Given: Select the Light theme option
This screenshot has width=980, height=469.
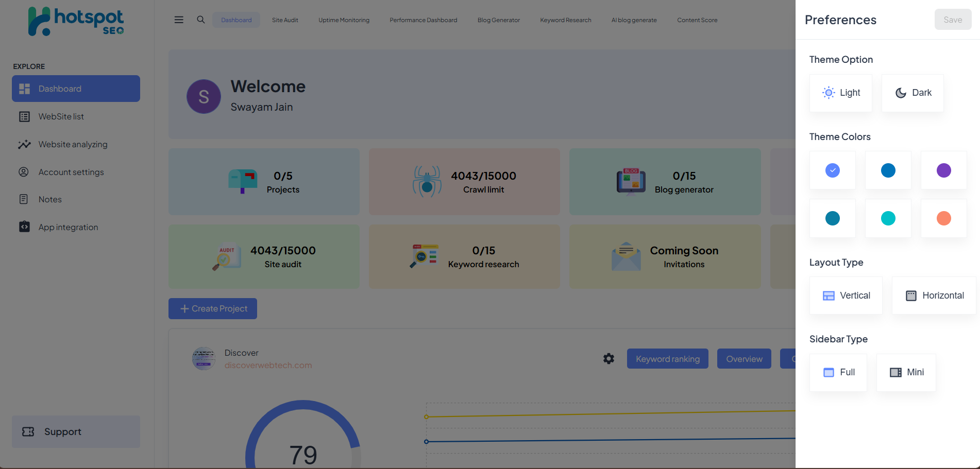Looking at the screenshot, I should (x=840, y=93).
